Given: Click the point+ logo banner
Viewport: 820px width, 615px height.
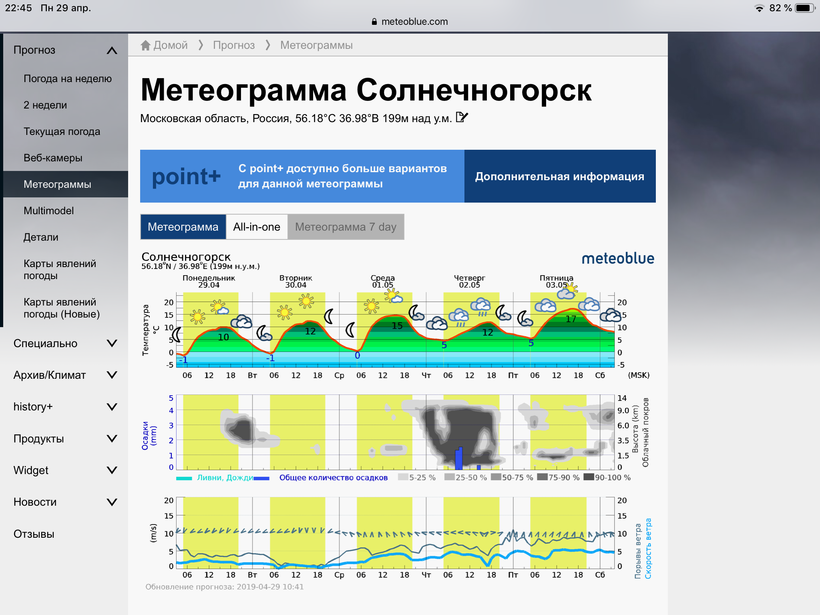Looking at the screenshot, I should 186,177.
